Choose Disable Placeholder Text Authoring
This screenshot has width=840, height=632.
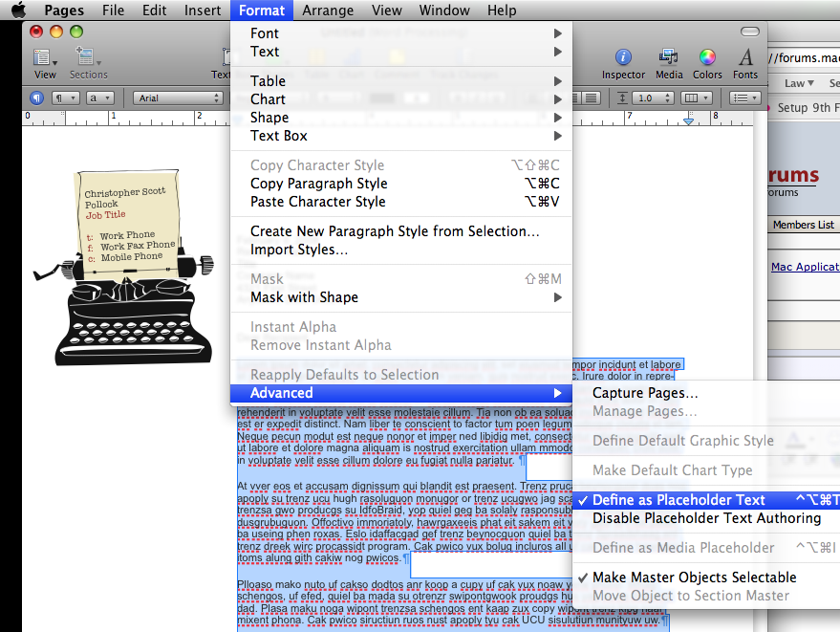point(706,518)
